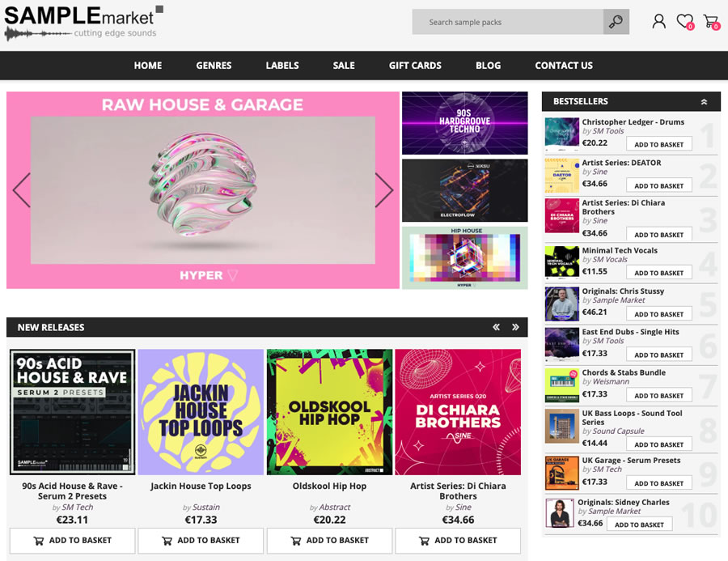Open the Oldskool Hip Hop product link

[x=329, y=486]
